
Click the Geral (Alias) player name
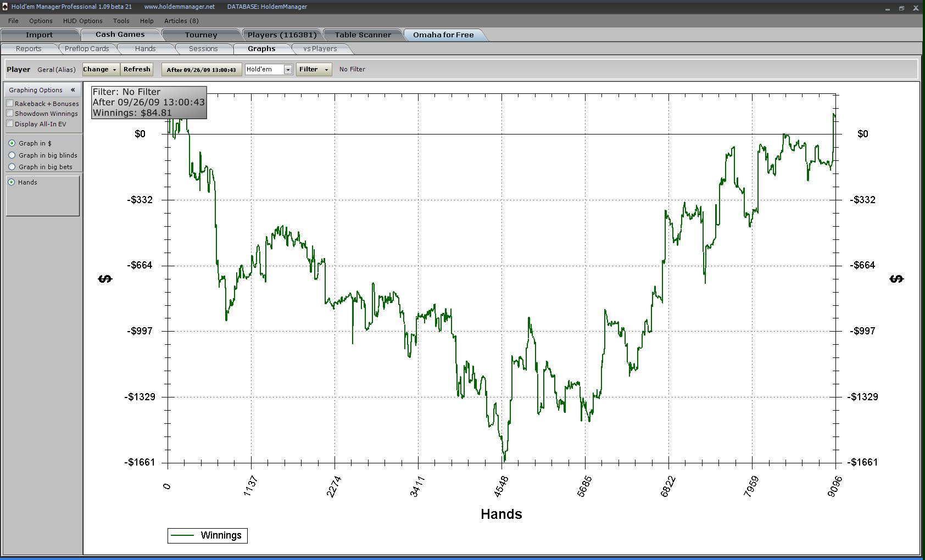click(x=57, y=70)
